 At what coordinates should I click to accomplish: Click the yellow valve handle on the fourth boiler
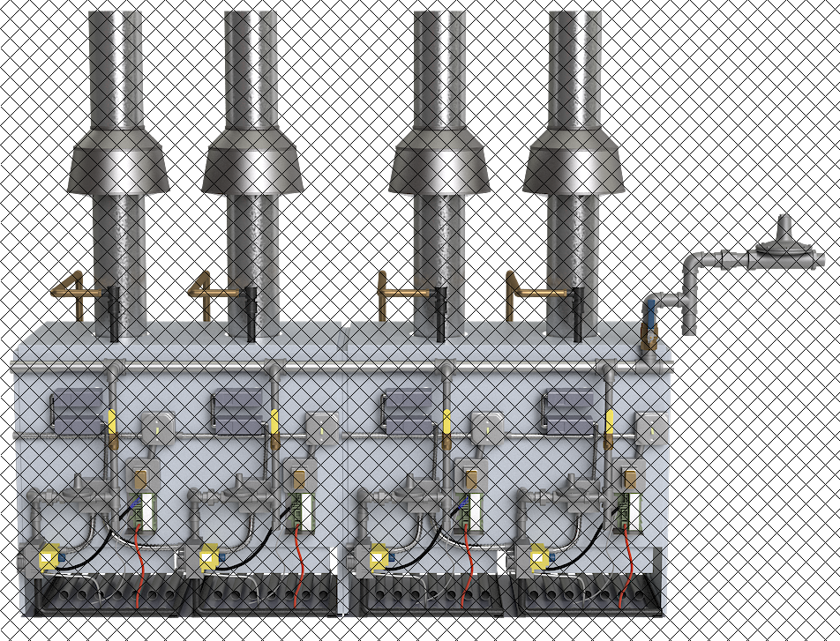click(x=610, y=424)
